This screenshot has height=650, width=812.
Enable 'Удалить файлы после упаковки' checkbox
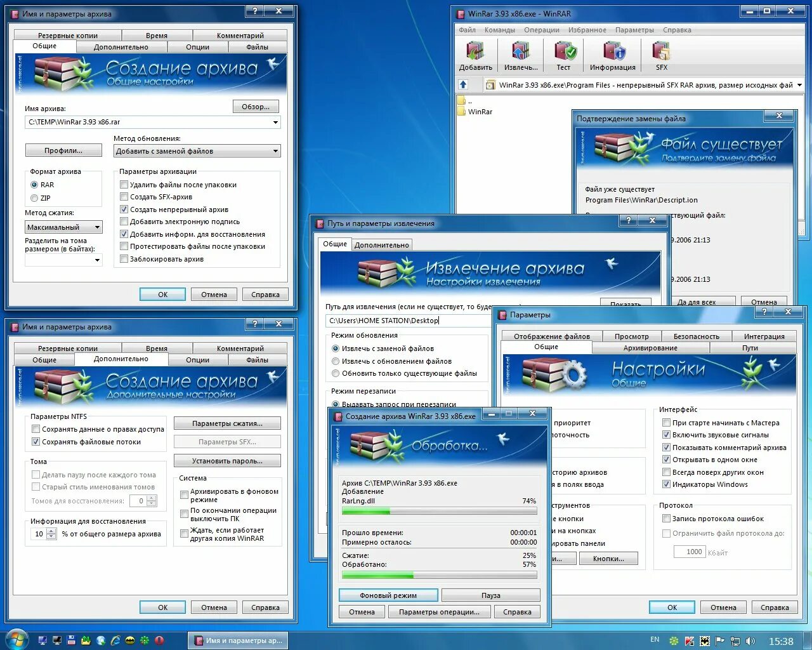(124, 185)
